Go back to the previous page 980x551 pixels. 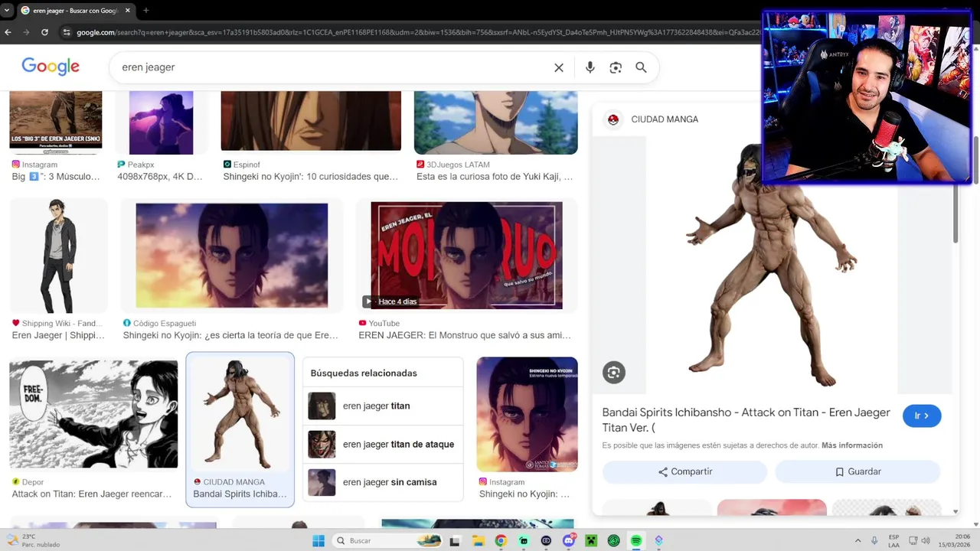click(8, 32)
